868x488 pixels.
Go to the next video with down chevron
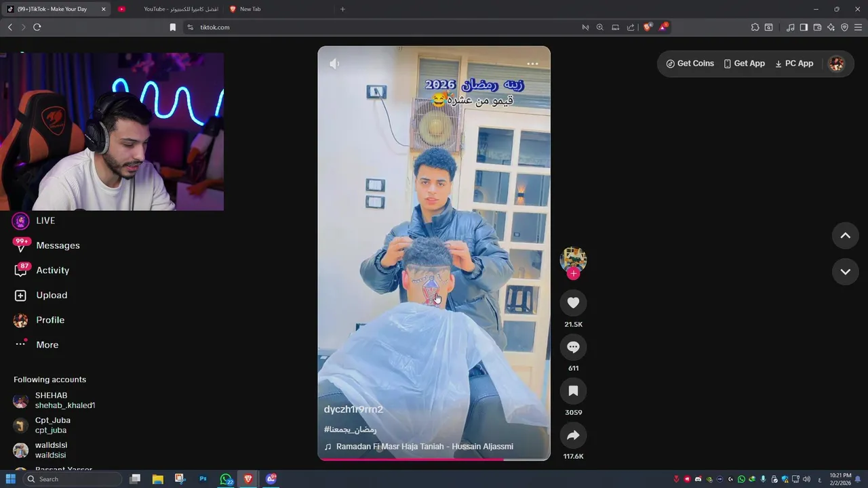(845, 272)
